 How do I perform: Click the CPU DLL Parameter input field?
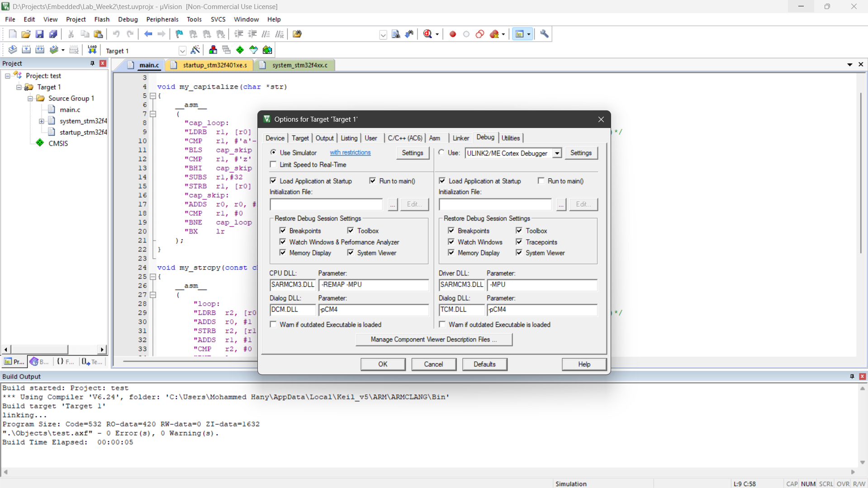[x=373, y=285]
